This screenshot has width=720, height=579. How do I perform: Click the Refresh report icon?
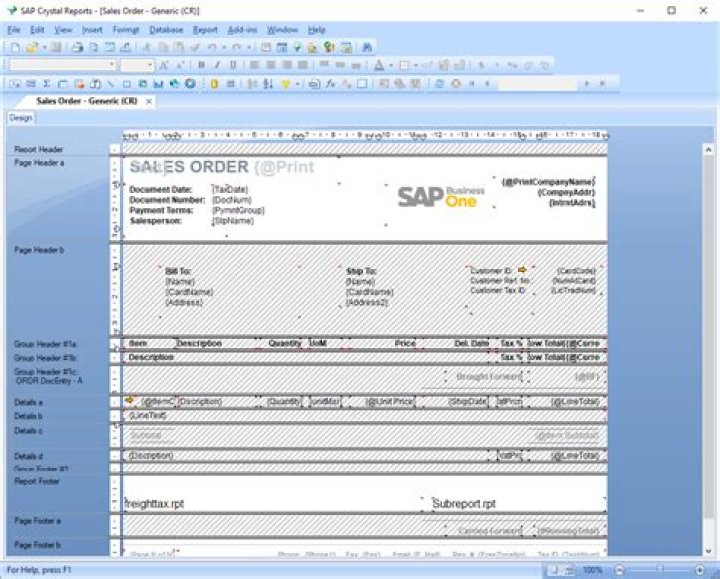click(x=439, y=84)
